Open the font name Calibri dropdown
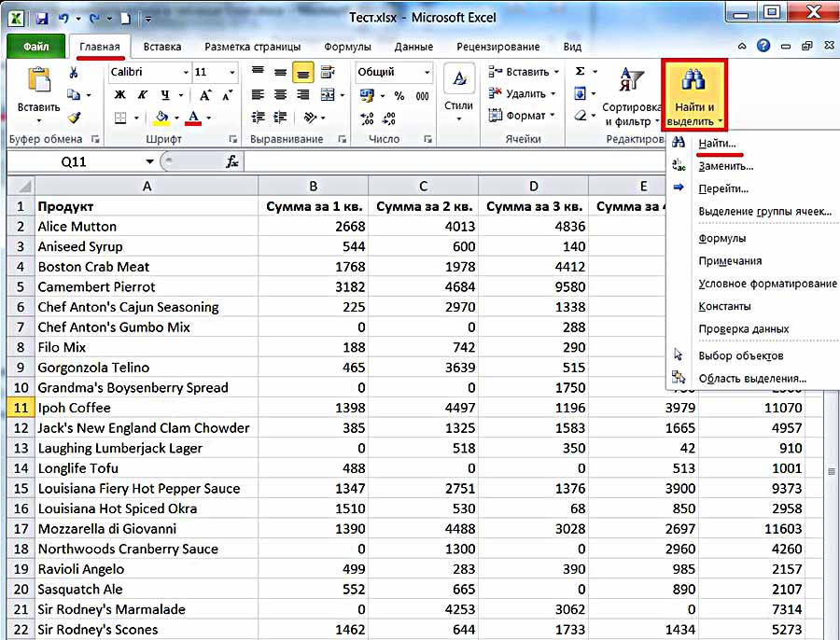The image size is (840, 640). tap(186, 72)
